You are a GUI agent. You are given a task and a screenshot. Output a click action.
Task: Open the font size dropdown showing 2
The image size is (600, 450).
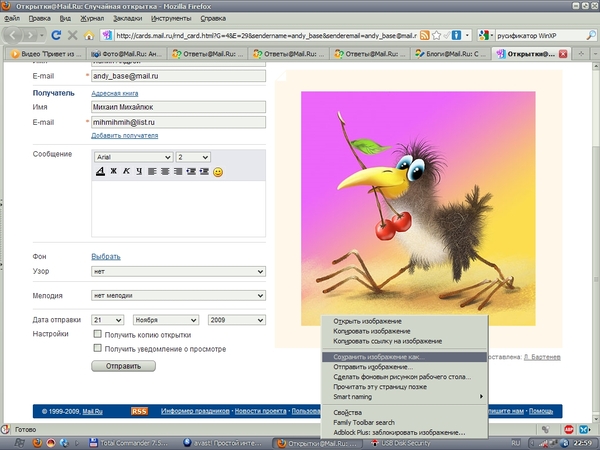tap(193, 157)
